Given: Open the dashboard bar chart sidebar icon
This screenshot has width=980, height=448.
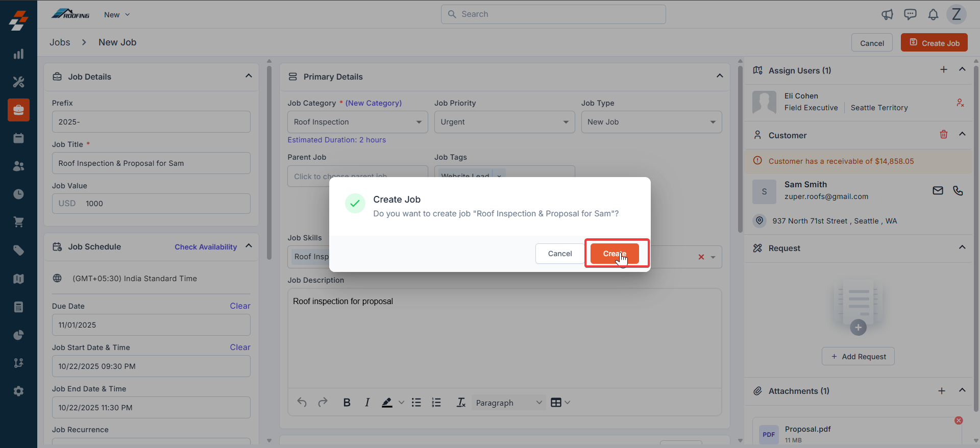Looking at the screenshot, I should tap(18, 54).
